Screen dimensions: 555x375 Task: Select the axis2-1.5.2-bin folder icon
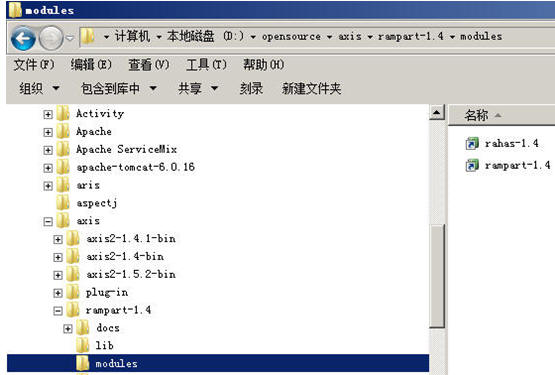(73, 274)
